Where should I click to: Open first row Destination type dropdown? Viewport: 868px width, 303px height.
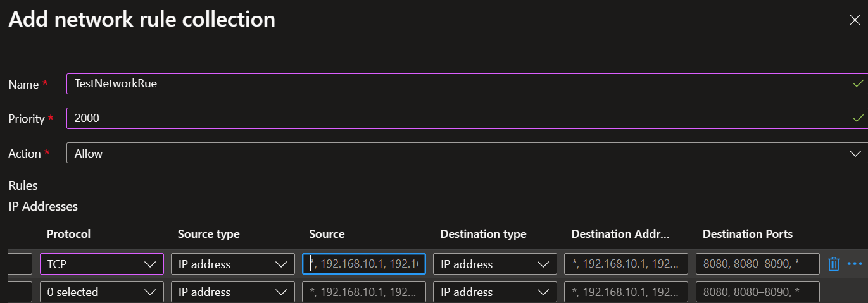(x=495, y=264)
